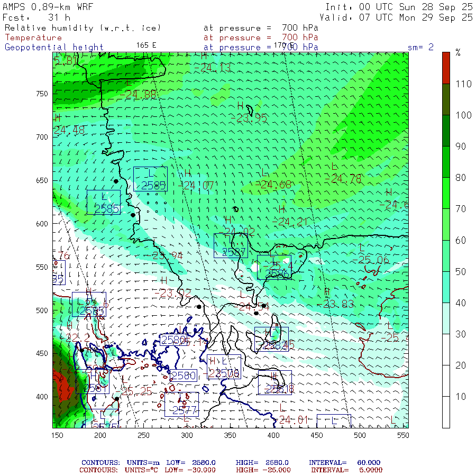Click the '90' color bar tick label
The height and width of the screenshot is (476, 476).
pos(461,147)
